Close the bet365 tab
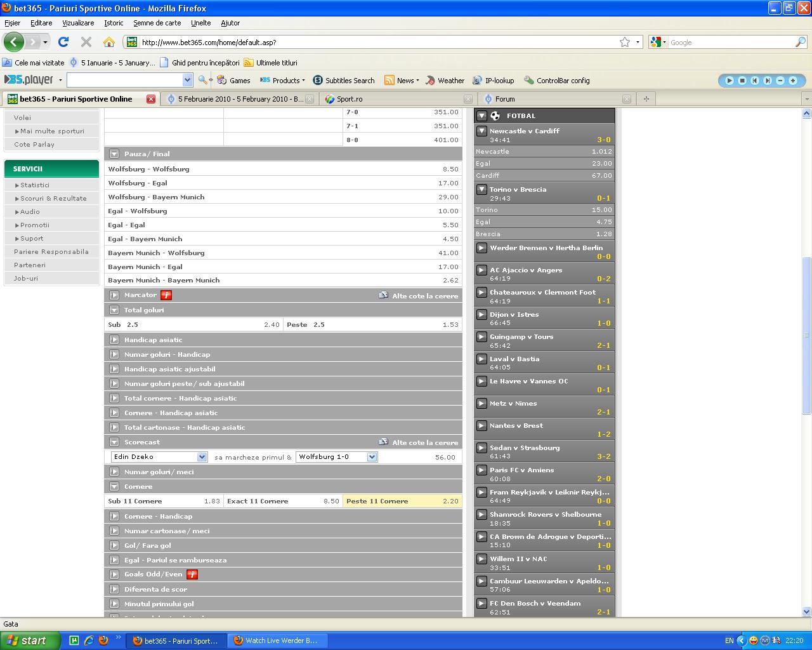The image size is (812, 650). pyautogui.click(x=151, y=99)
